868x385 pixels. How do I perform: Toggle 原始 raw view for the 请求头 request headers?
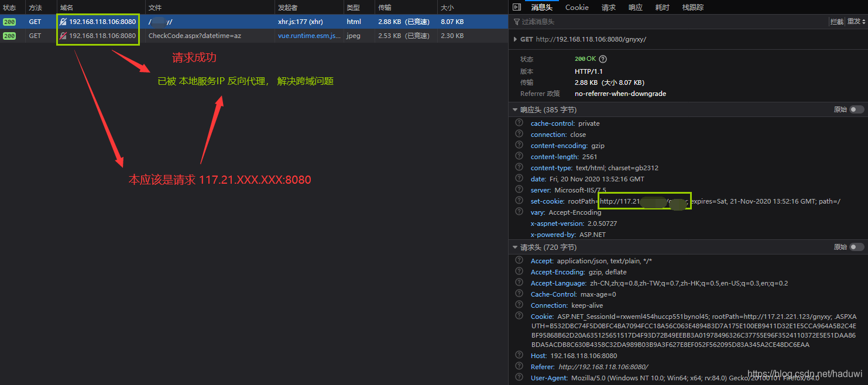857,247
